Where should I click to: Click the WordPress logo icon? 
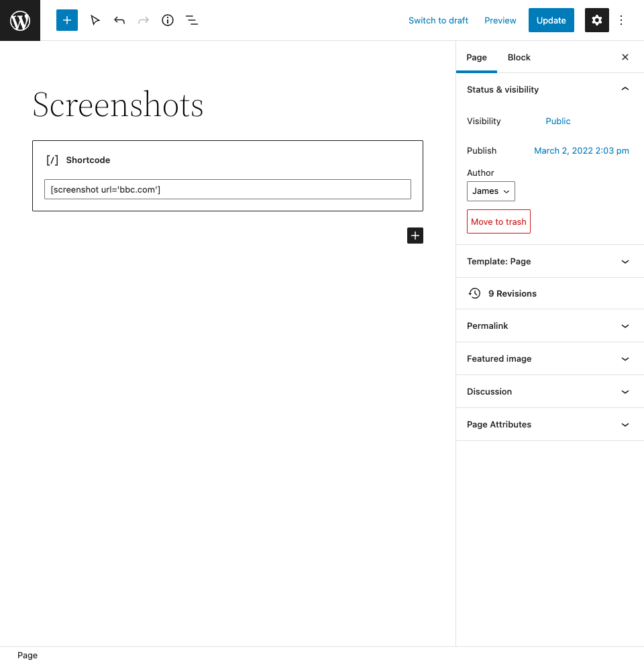(x=20, y=20)
